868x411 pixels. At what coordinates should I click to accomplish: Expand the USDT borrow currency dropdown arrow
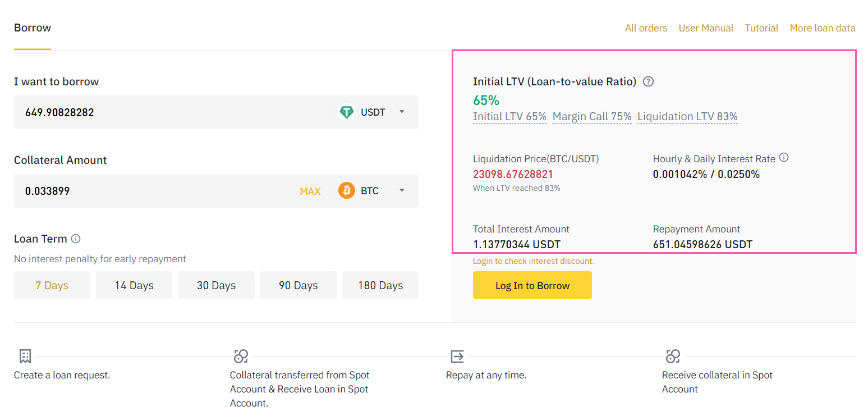click(x=402, y=112)
